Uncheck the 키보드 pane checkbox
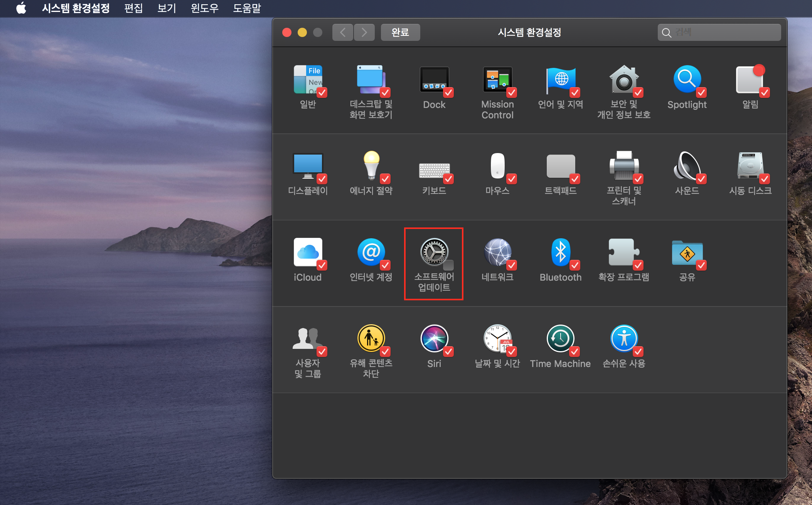Image resolution: width=812 pixels, height=505 pixels. [x=448, y=179]
